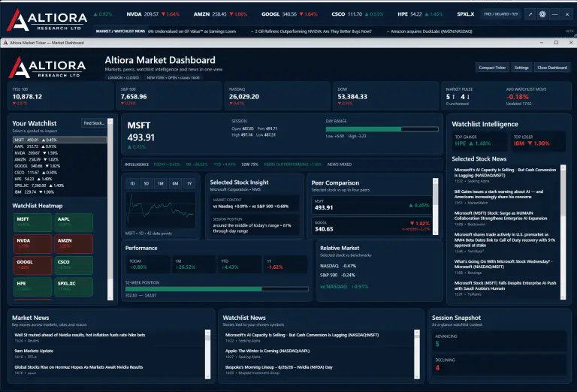Click the Find Stock field
Screen dimensions: 577x392
[x=93, y=123]
